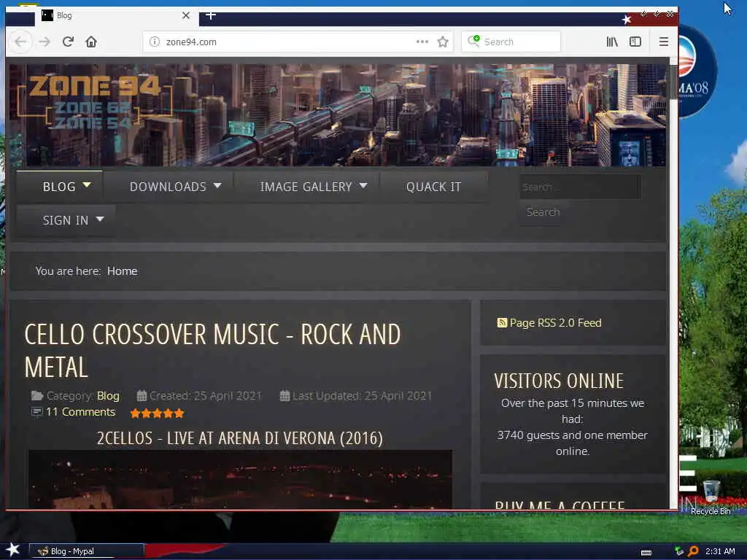747x560 pixels.
Task: Close the Blog tab
Action: [186, 15]
